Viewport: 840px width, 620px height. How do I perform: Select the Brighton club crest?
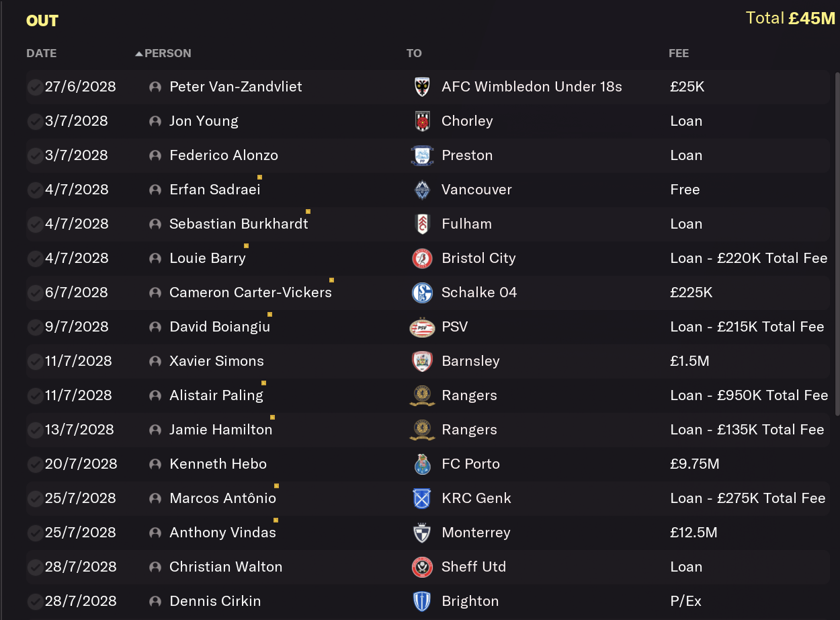422,601
